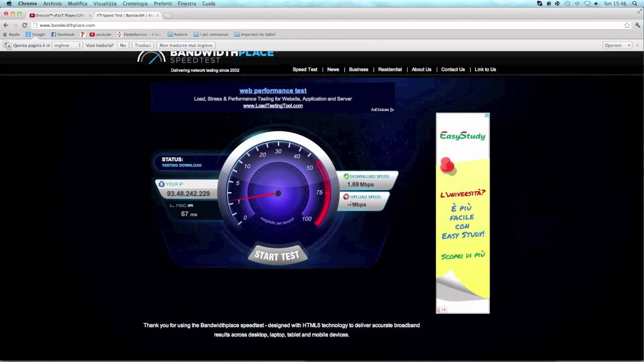Click the Wi-Fi status icon
The image size is (644, 362).
[587, 4]
